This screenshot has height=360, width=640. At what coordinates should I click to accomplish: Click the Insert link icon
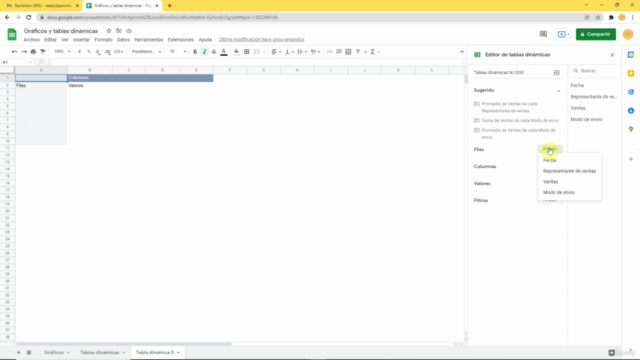329,52
